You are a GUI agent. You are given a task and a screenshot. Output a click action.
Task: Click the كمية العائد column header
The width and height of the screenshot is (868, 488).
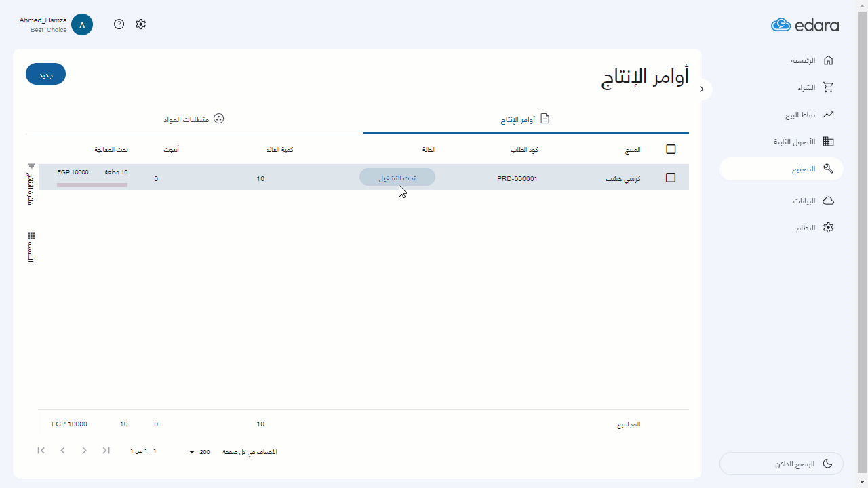(279, 150)
